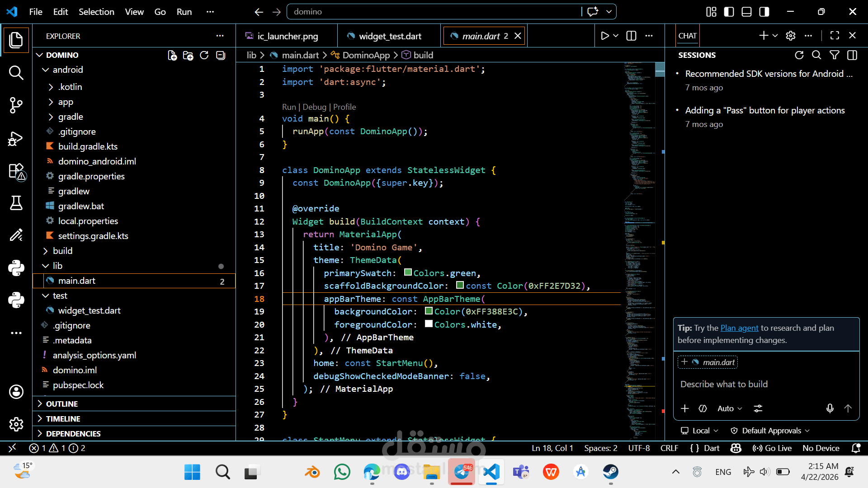Expand the OUTLINE section
This screenshot has width=868, height=488.
tap(62, 404)
